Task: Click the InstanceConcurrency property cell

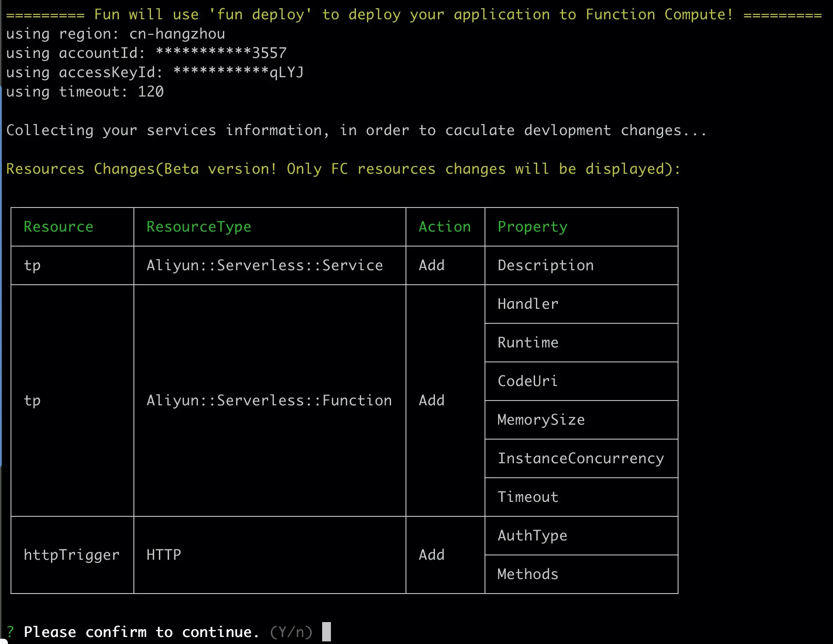Action: (581, 458)
